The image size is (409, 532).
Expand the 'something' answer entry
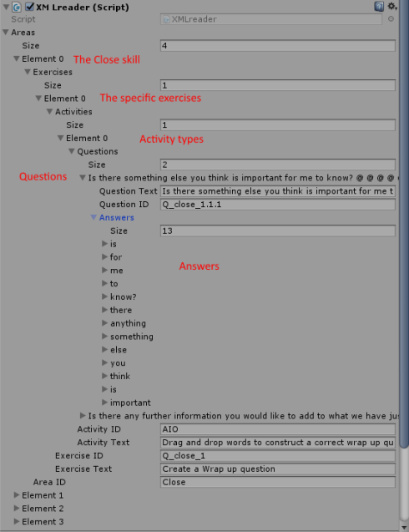click(104, 337)
